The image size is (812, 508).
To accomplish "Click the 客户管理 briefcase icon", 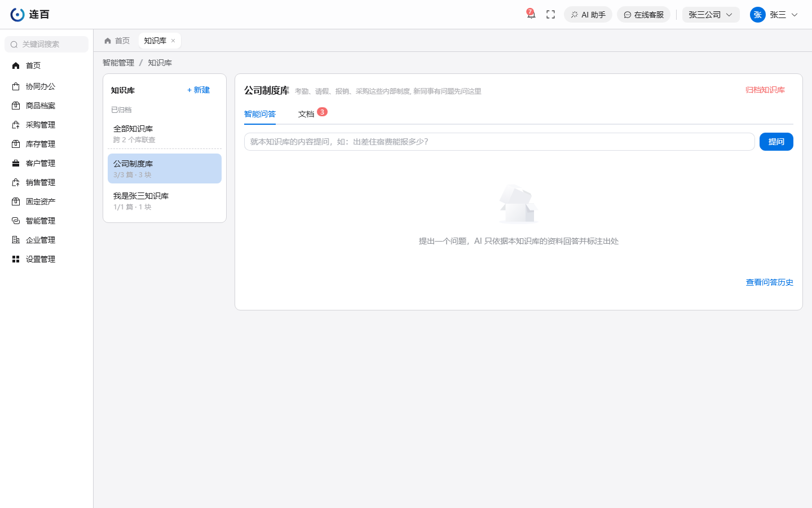I will [x=16, y=163].
